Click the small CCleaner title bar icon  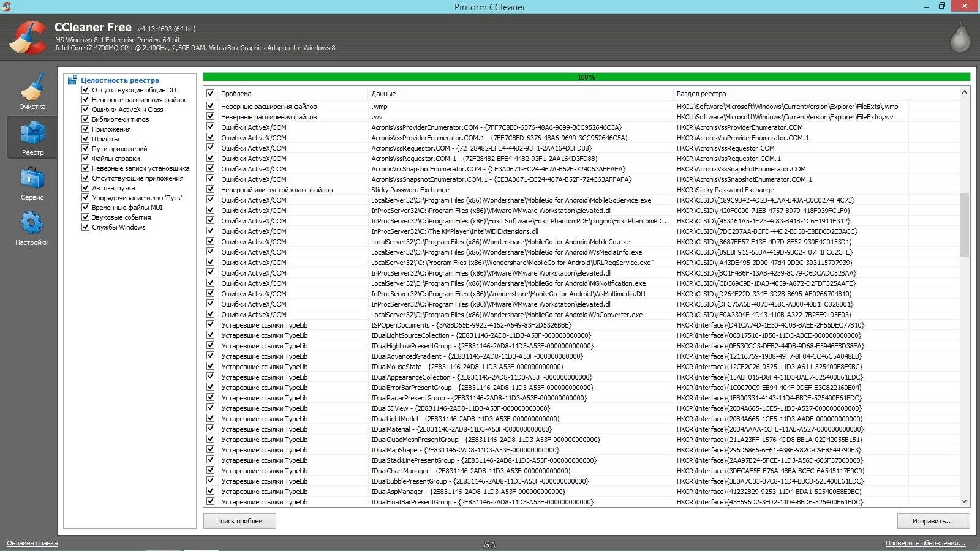pos(6,7)
